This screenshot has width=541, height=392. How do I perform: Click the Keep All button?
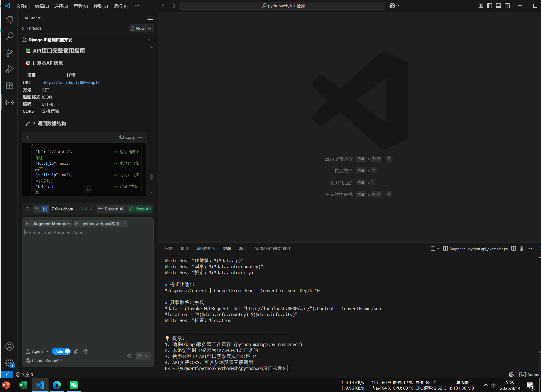pyautogui.click(x=140, y=209)
